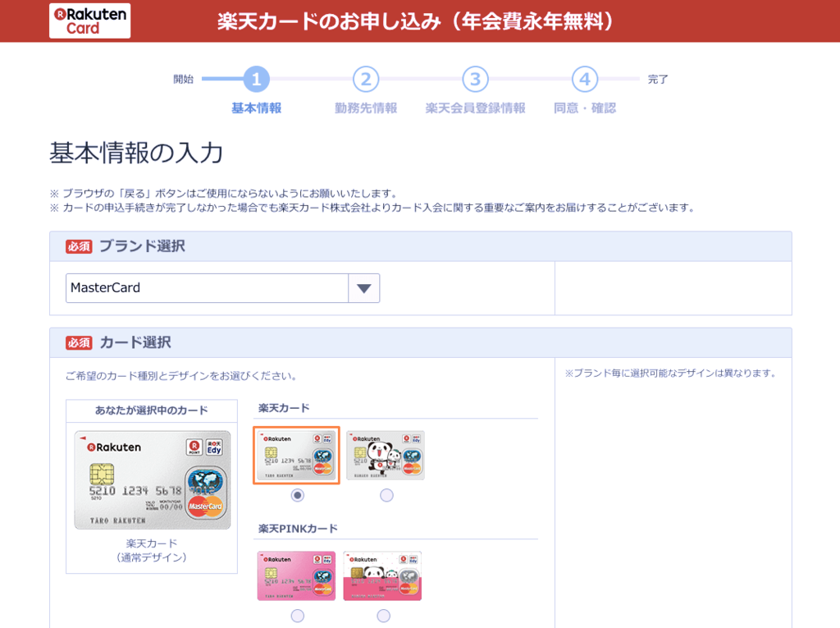Click the pink Rakuten card thumbnail
The width and height of the screenshot is (840, 628).
click(x=296, y=576)
